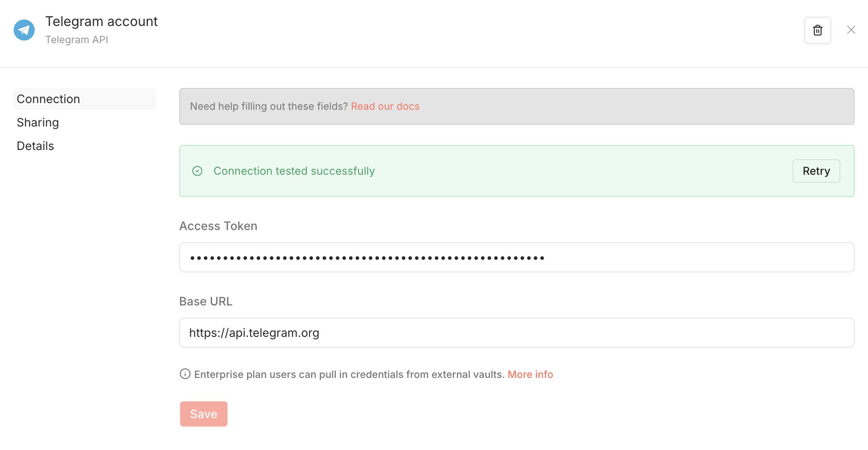868x450 pixels.
Task: Delete credential using the trash icon
Action: (817, 30)
